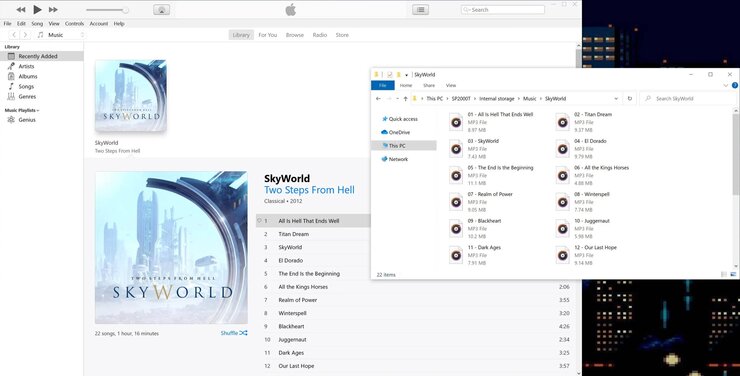This screenshot has height=376, width=740.
Task: Open the AirPlay output button
Action: (x=161, y=10)
